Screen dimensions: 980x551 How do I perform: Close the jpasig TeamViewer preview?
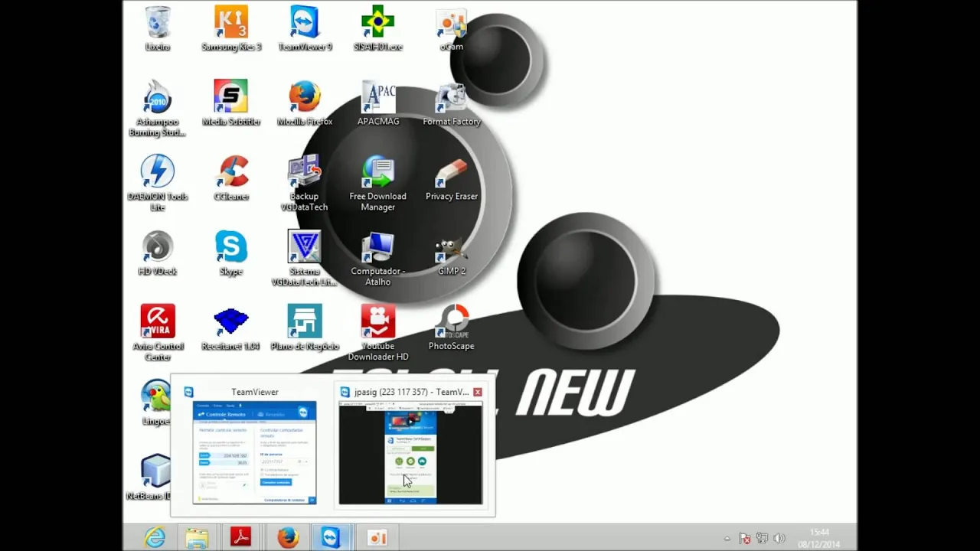pyautogui.click(x=478, y=392)
